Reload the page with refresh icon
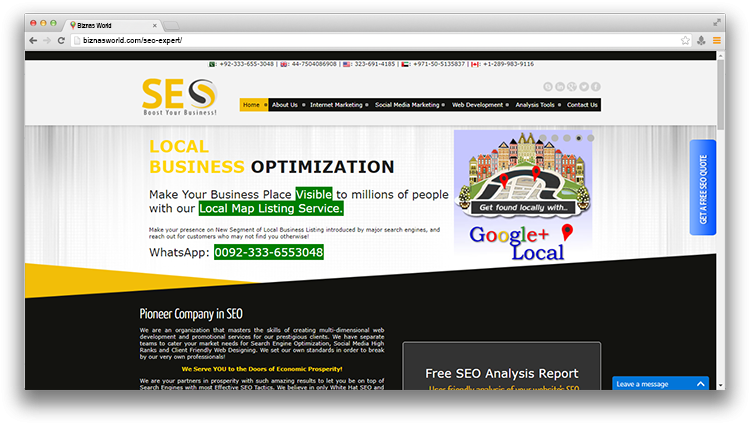The image size is (750, 425). [x=62, y=40]
